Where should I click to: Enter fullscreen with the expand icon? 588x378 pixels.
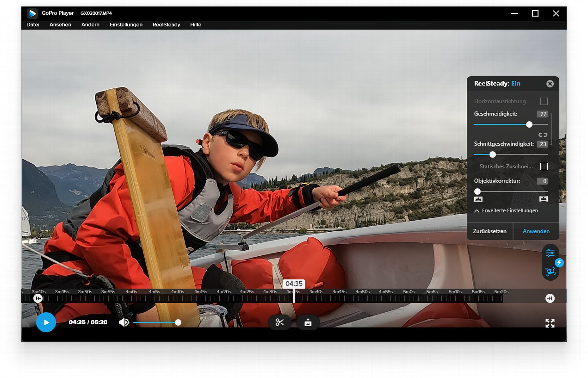point(550,323)
